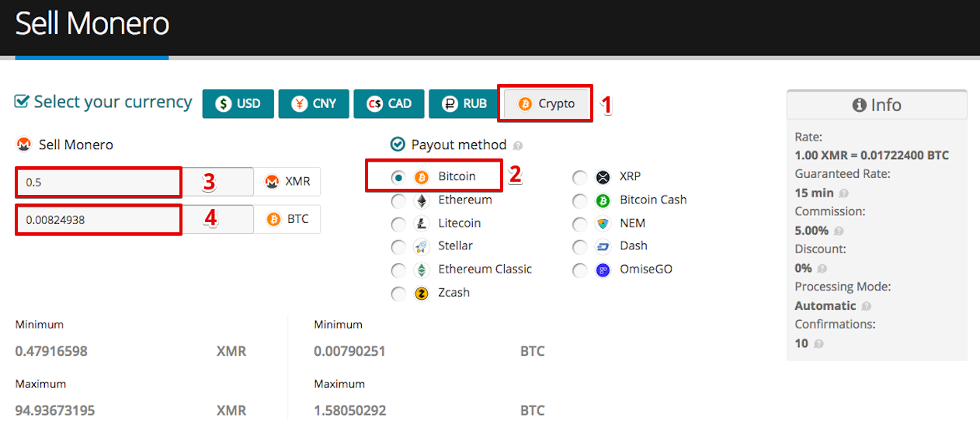This screenshot has height=428, width=980.
Task: Pick the Dash payout radio button
Action: (x=579, y=247)
